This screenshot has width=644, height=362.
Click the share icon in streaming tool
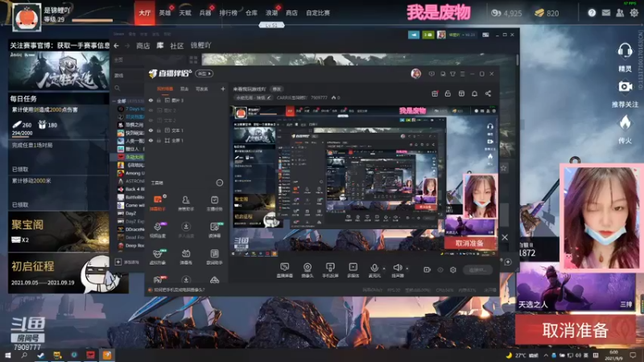point(488,93)
